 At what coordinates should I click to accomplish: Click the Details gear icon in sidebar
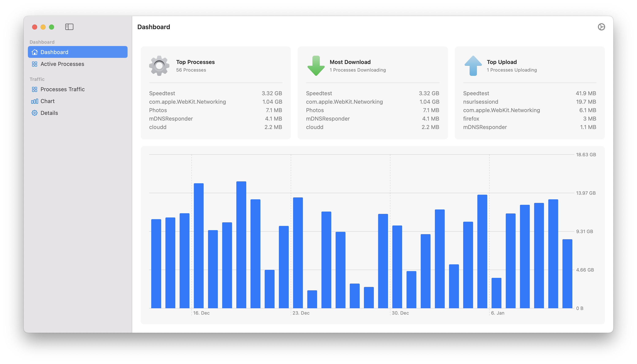click(34, 113)
